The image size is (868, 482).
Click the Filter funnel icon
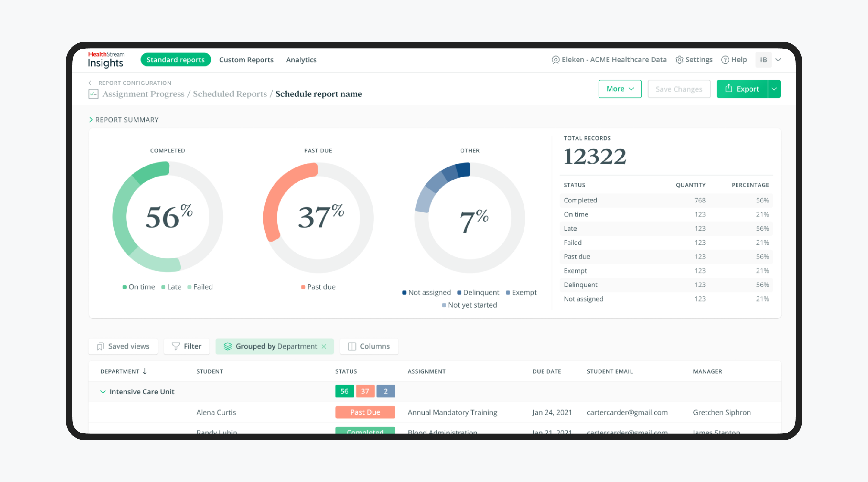(x=176, y=346)
